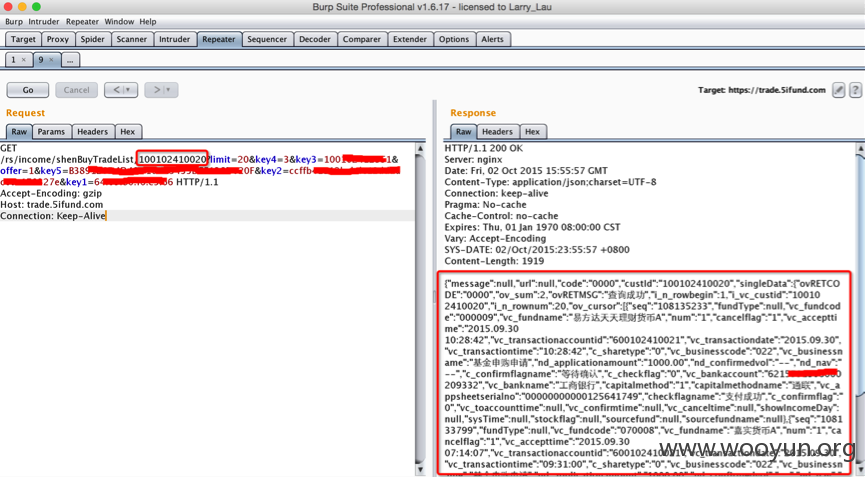Click the Content-Length: 1919 header
This screenshot has height=477, width=865.
(x=493, y=261)
